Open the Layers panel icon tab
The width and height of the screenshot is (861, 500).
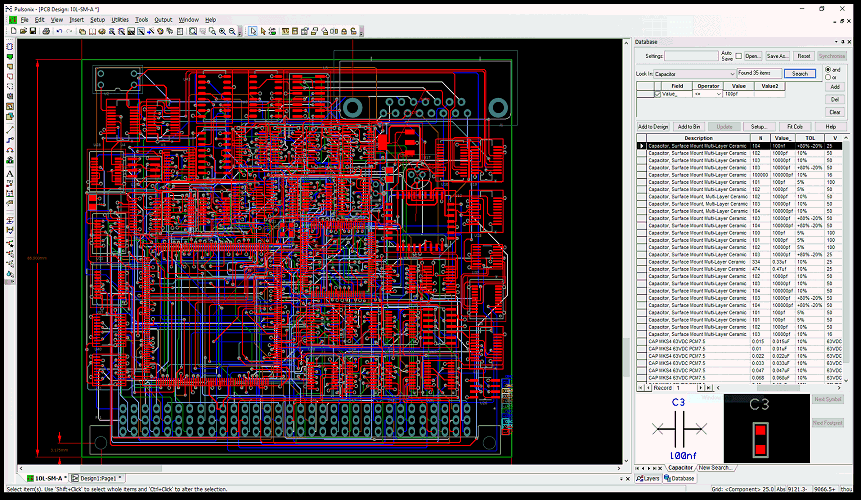(x=647, y=479)
